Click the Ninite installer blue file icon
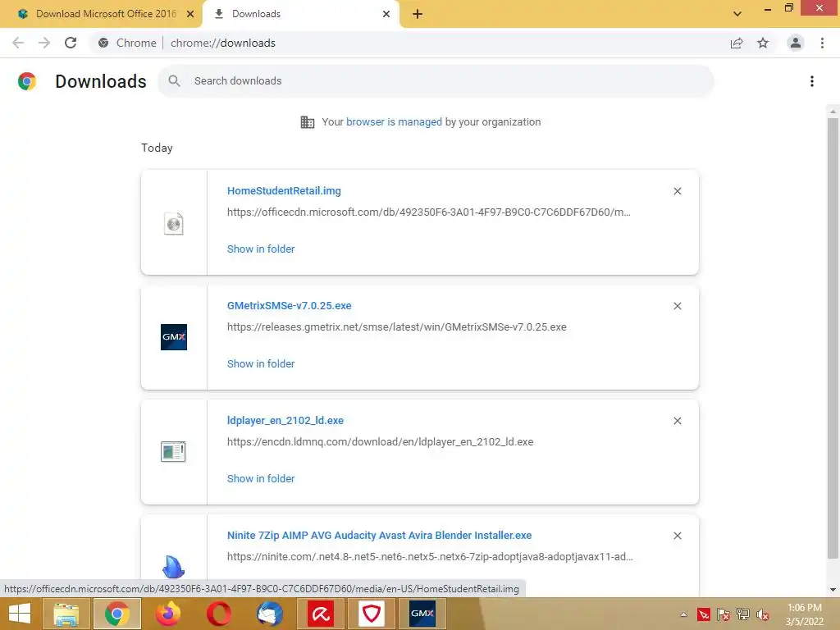 pos(173,566)
